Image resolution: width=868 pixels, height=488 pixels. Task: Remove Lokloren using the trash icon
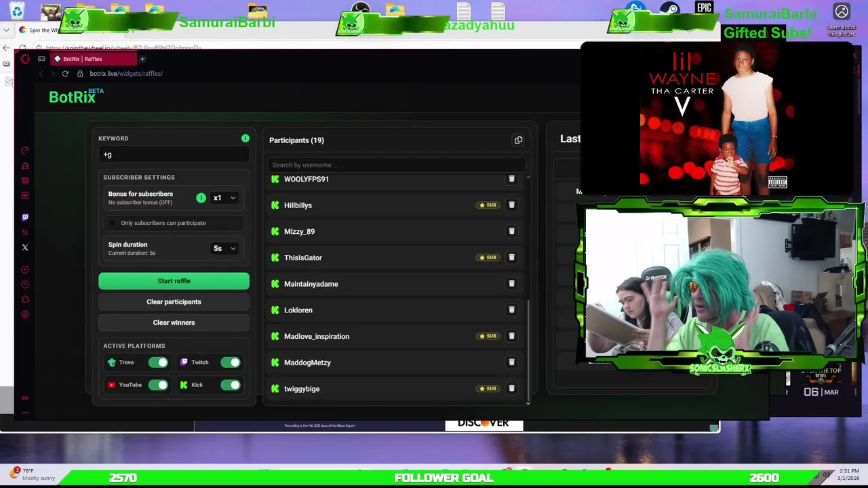tap(511, 310)
